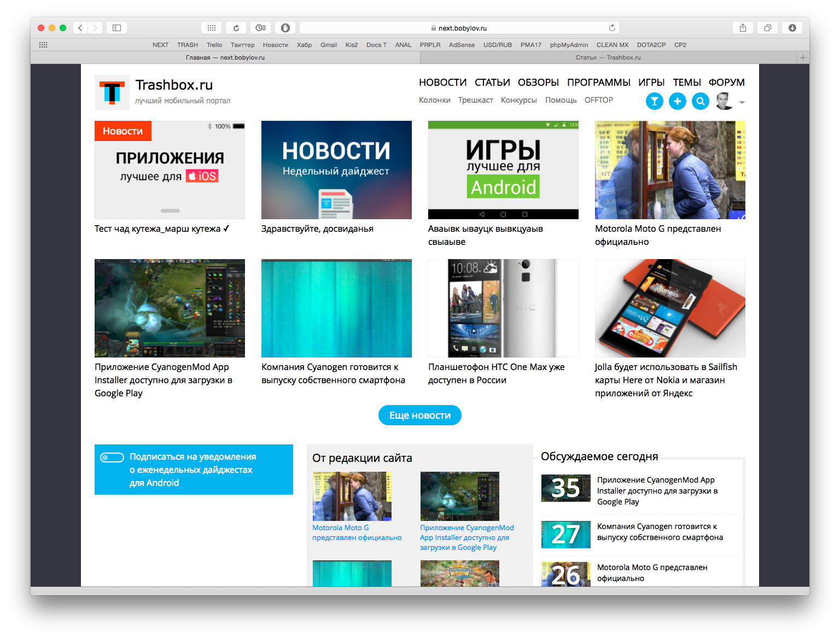The height and width of the screenshot is (639, 840).
Task: Open the Share menu icon
Action: (743, 28)
